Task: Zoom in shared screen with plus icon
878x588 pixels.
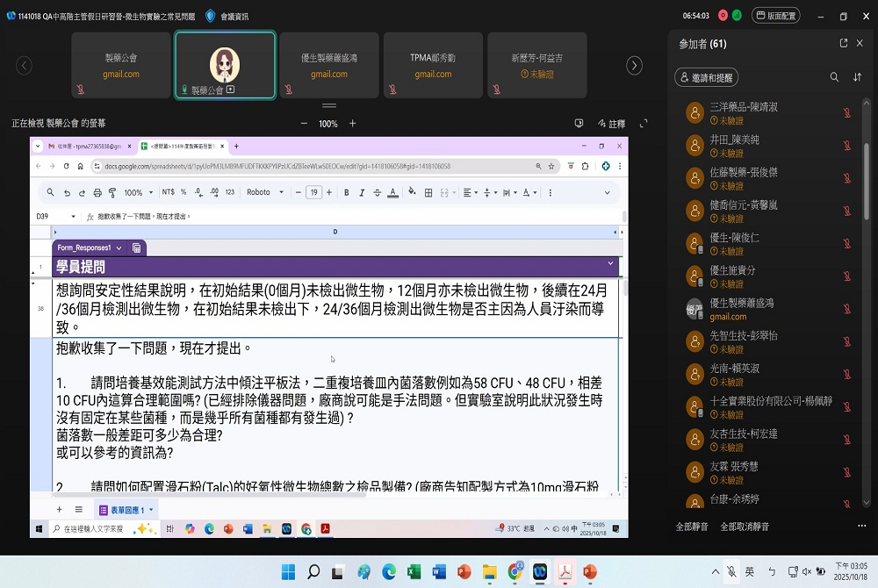Action: (353, 124)
